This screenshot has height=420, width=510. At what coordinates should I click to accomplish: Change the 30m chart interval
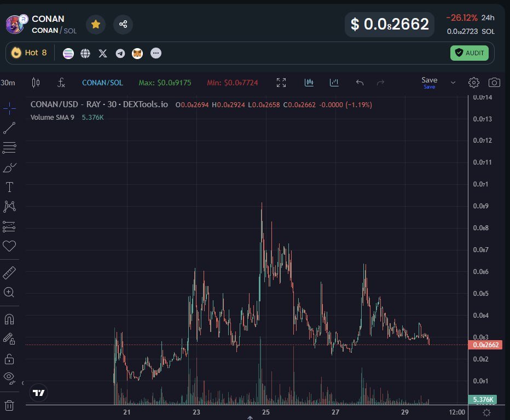point(8,83)
